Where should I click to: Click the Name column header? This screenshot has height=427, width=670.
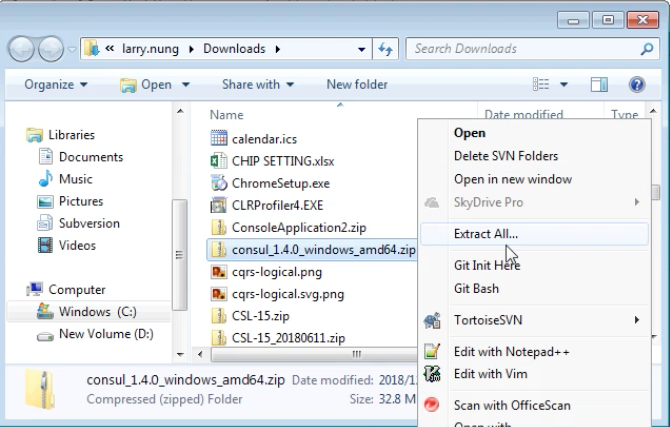226,115
